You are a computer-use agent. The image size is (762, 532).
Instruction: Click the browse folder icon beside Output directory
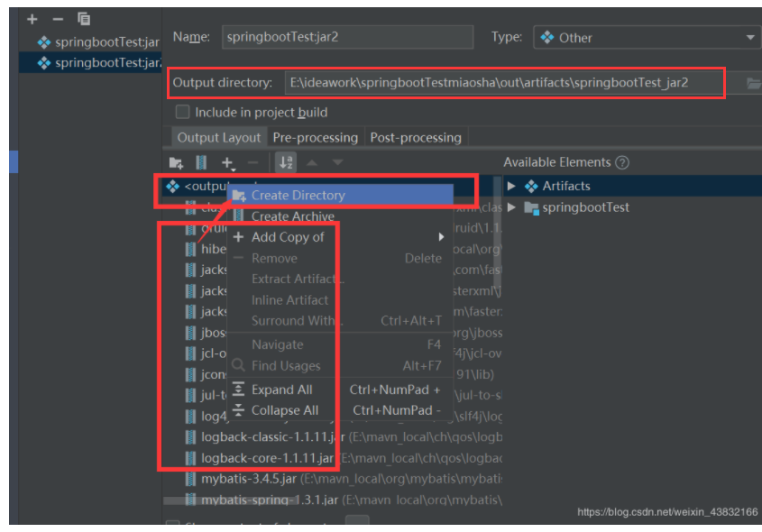[749, 82]
